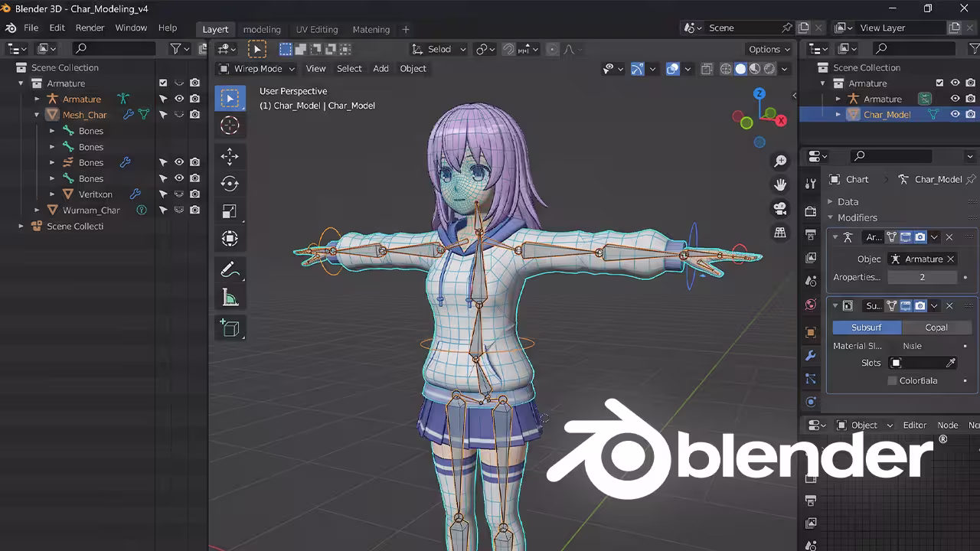
Task: Hide Char_Model with eye in right outliner
Action: pyautogui.click(x=955, y=114)
